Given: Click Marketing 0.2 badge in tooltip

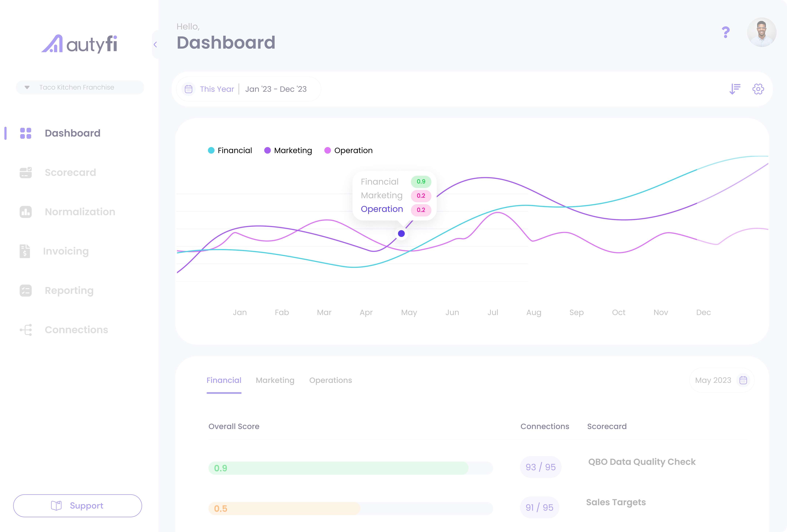Looking at the screenshot, I should point(421,196).
